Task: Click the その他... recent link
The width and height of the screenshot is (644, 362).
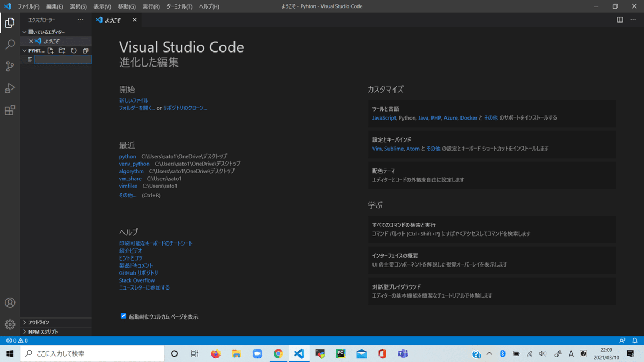Action: click(x=128, y=195)
